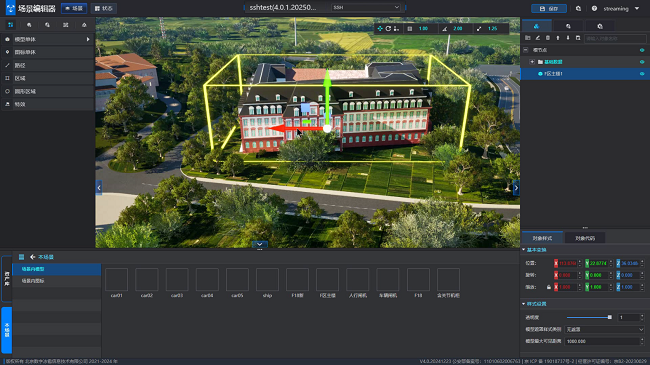This screenshot has height=365, width=650.
Task: Select the fifth icon in left toolbar
Action: coord(84,25)
